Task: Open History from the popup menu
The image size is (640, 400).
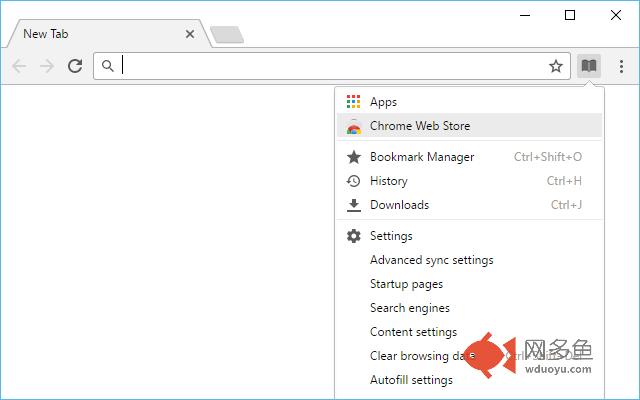Action: point(469,181)
